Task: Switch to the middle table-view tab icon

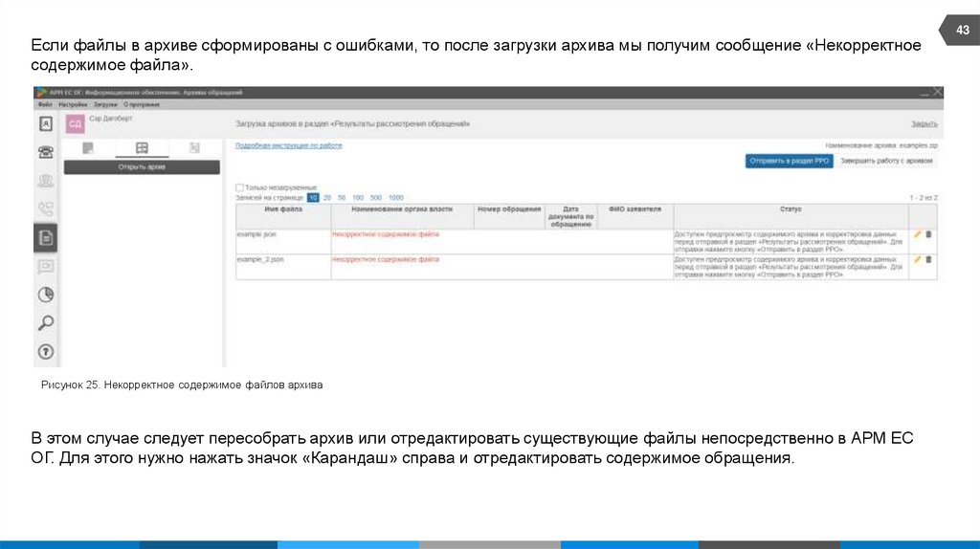Action: [x=142, y=148]
